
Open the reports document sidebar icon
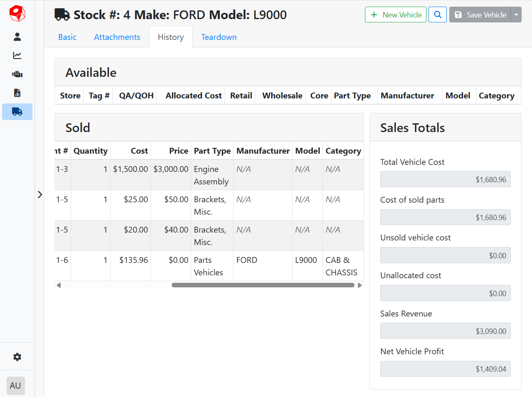coord(17,93)
